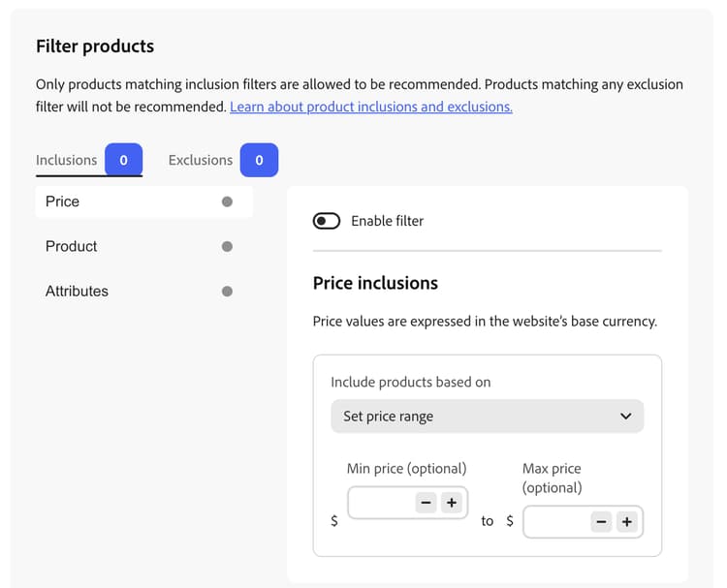
Task: Click the status dot beside Product
Action: click(x=227, y=246)
